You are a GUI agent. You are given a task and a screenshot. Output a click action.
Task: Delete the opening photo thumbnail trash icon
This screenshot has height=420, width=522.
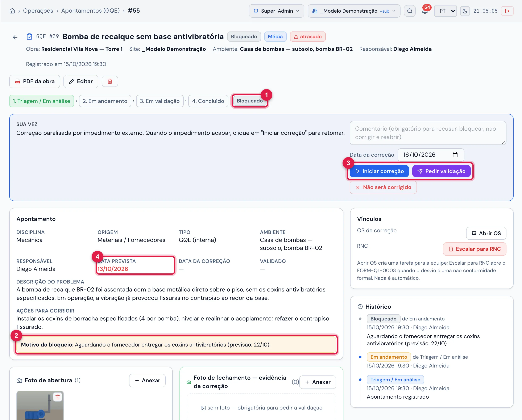point(58,397)
